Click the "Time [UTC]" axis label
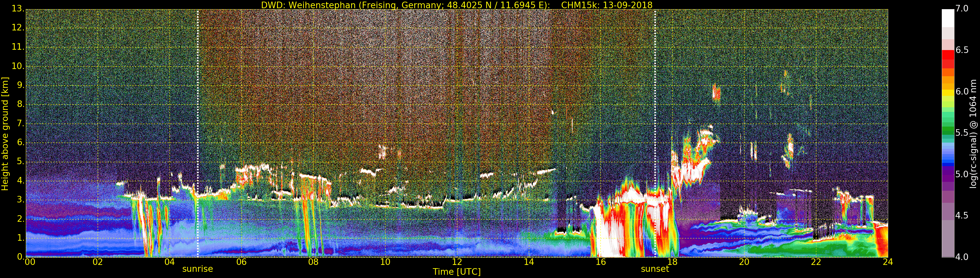980x278 pixels. point(457,272)
